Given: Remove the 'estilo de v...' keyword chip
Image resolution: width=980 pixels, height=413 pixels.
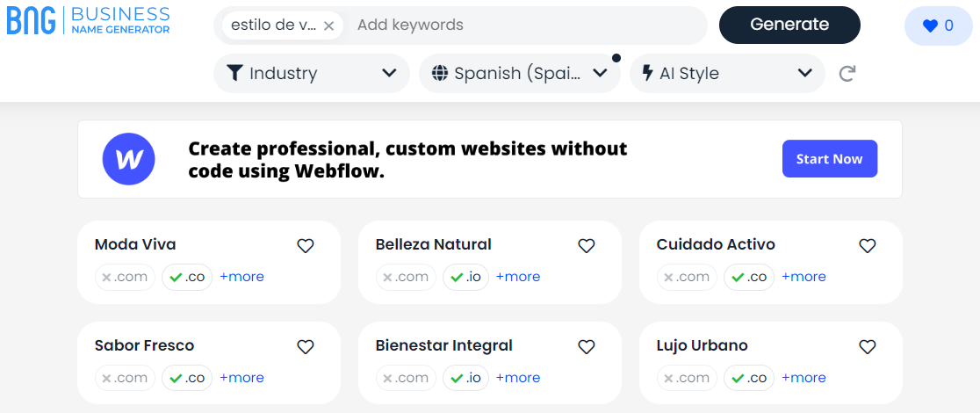Looking at the screenshot, I should pyautogui.click(x=328, y=25).
